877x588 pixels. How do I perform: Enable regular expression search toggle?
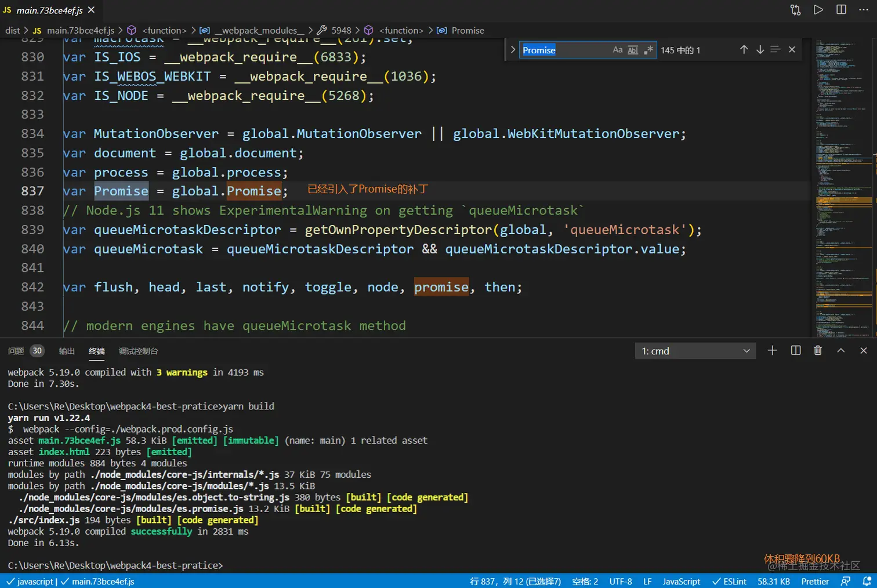[648, 50]
